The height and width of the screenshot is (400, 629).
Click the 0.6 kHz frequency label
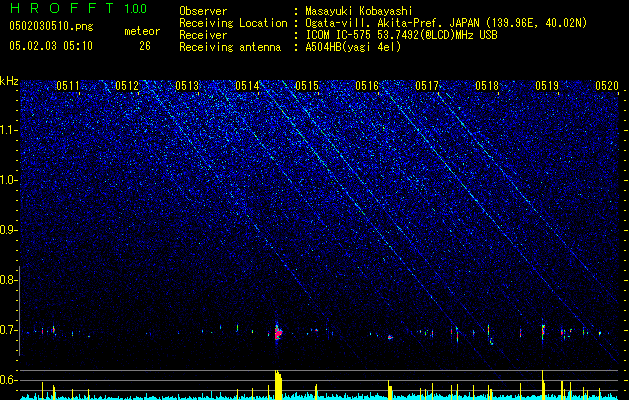9,380
